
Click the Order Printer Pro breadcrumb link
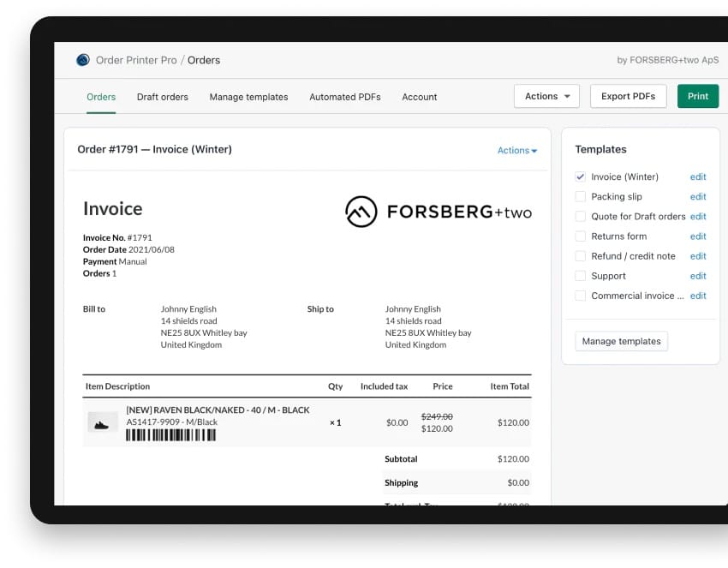tap(136, 60)
